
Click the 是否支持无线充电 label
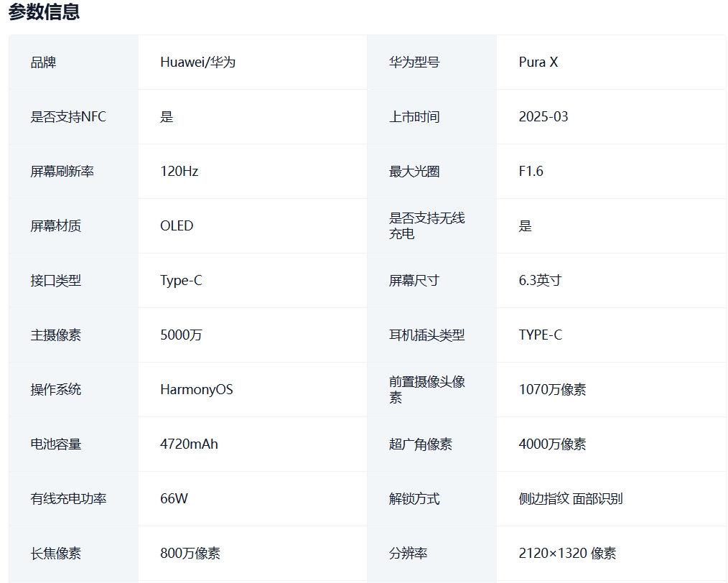pos(426,225)
